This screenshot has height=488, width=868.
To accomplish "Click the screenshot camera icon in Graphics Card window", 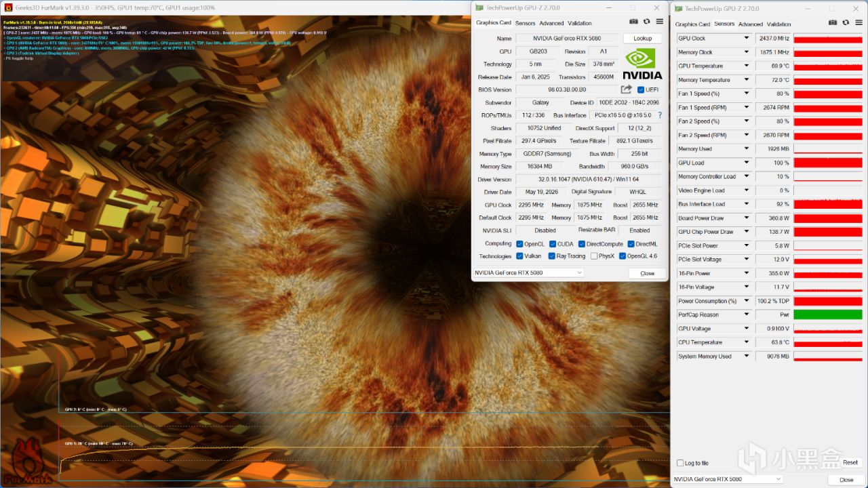I will (x=633, y=22).
